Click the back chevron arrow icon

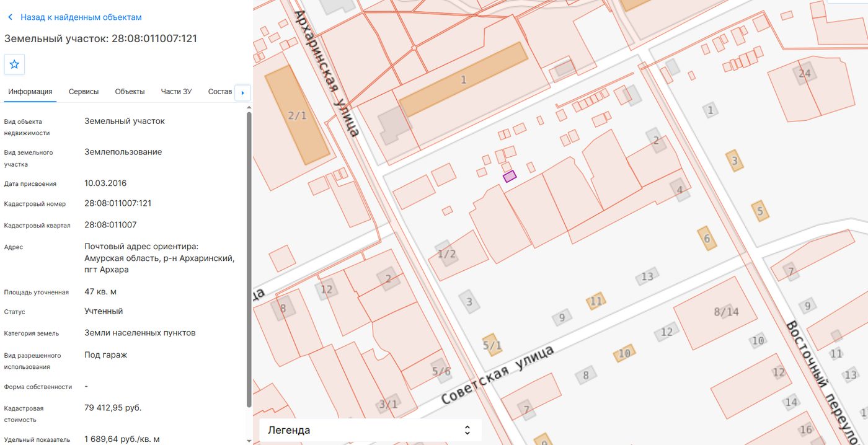coord(10,17)
